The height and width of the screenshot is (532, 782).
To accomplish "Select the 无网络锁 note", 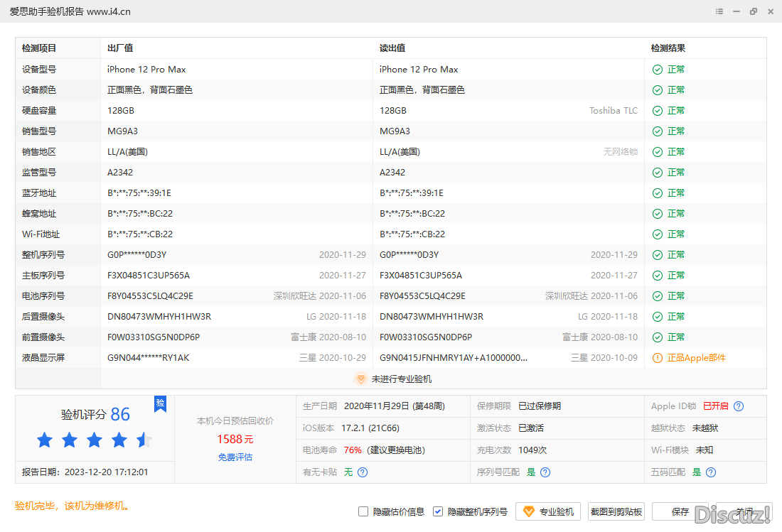I will pyautogui.click(x=621, y=152).
